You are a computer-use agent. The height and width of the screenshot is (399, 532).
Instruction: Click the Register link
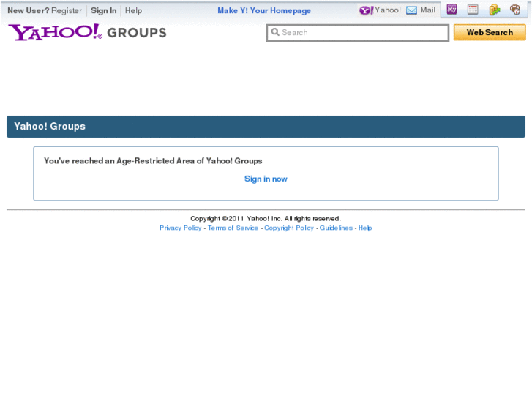pyautogui.click(x=67, y=11)
